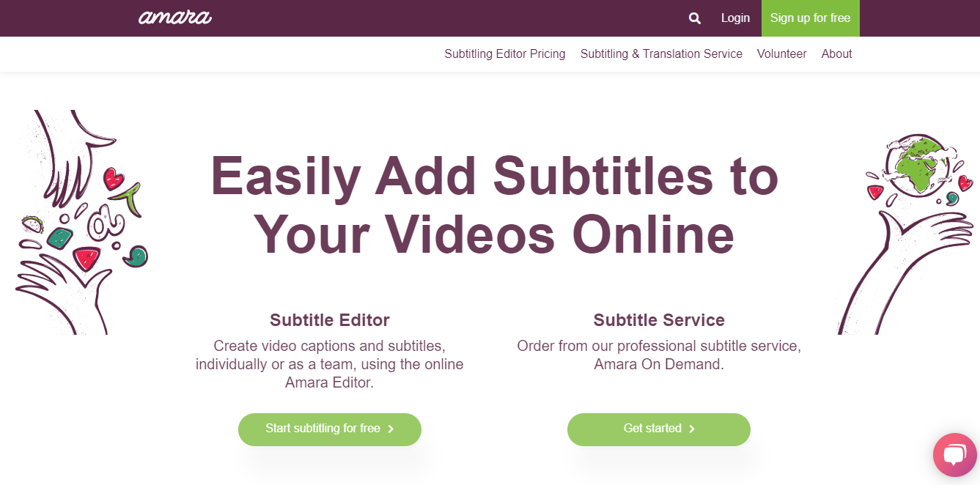Click the Subtitle Service heading

(x=659, y=320)
